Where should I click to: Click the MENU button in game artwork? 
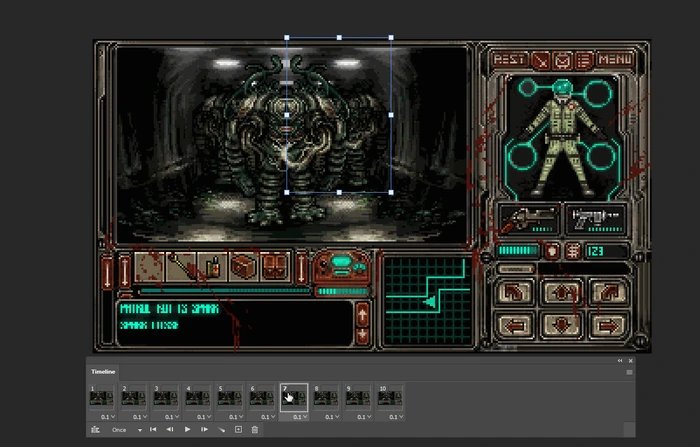coord(615,60)
